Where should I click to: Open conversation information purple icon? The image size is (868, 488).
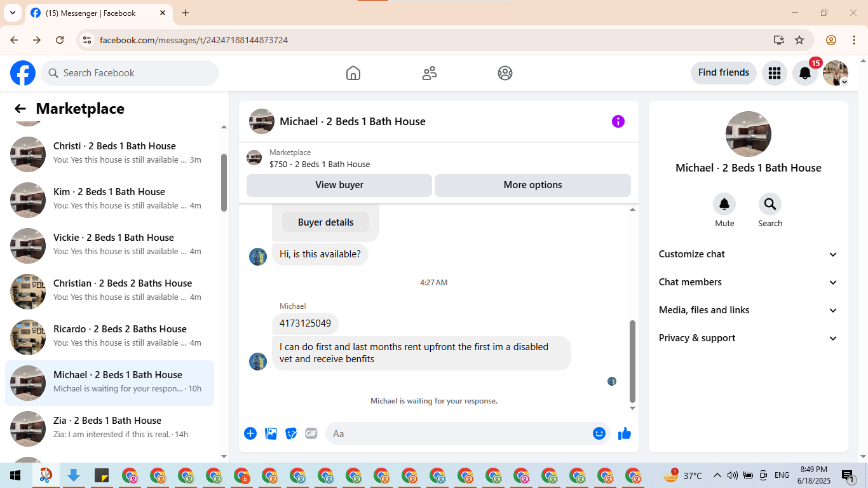coord(618,121)
